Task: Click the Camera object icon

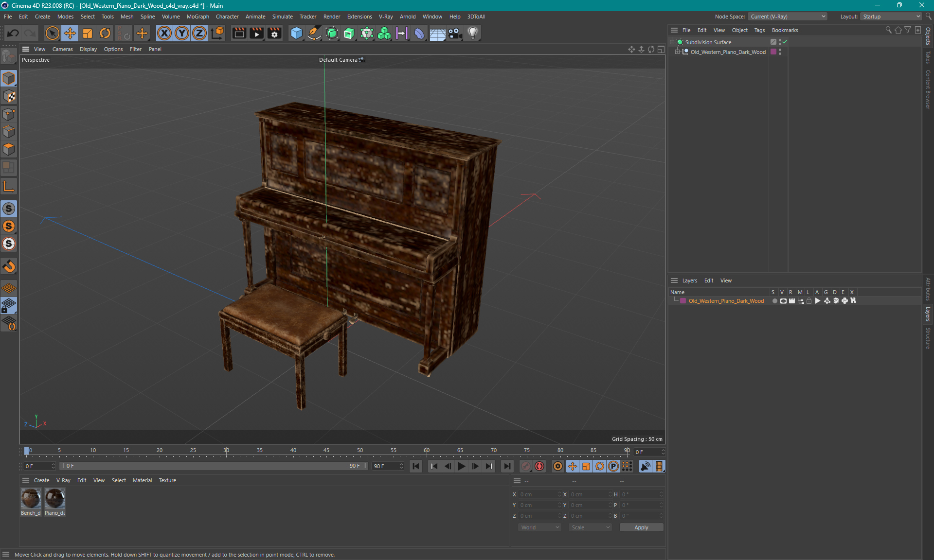Action: point(455,33)
